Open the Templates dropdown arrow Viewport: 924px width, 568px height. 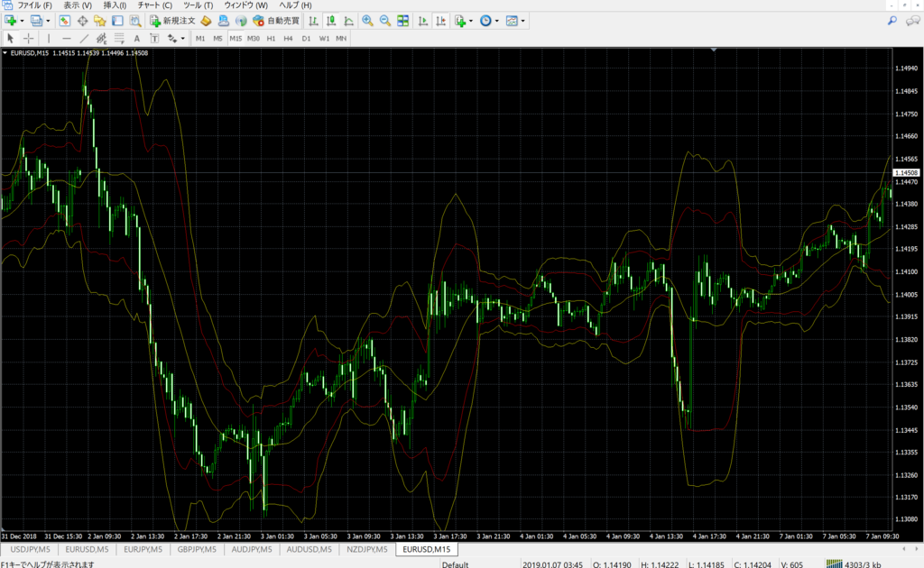(x=522, y=22)
